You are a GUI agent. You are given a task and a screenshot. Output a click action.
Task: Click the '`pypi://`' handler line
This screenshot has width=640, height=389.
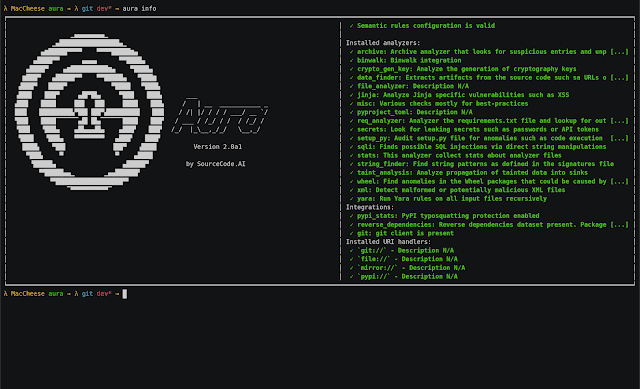[x=403, y=276]
